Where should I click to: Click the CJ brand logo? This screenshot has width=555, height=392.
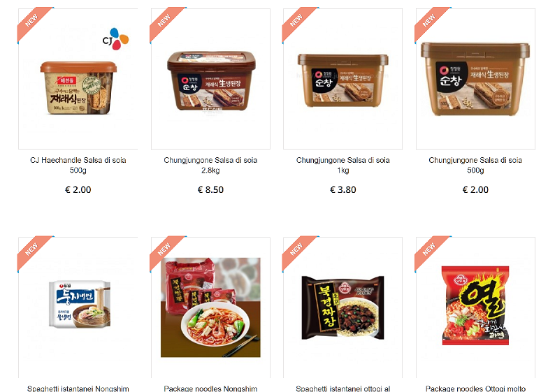coord(115,39)
